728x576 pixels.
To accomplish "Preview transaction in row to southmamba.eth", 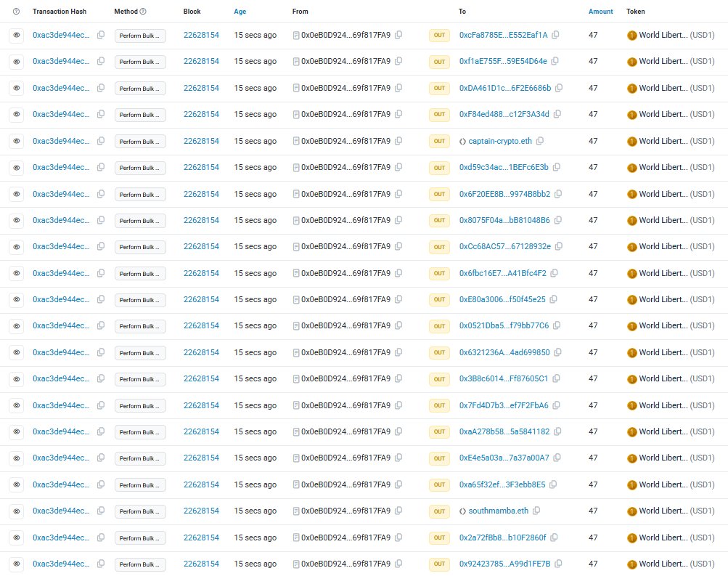I will (16, 511).
